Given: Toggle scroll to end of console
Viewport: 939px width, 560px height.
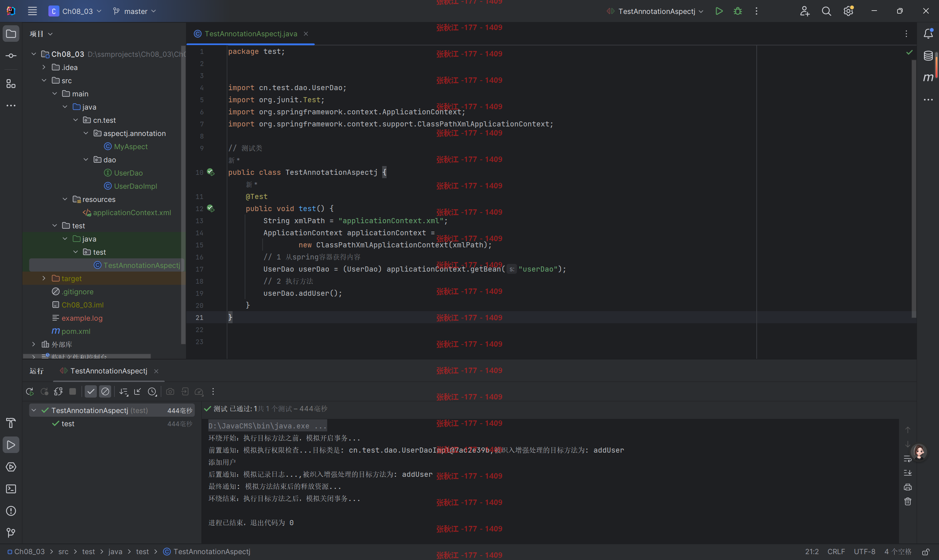Looking at the screenshot, I should (908, 473).
